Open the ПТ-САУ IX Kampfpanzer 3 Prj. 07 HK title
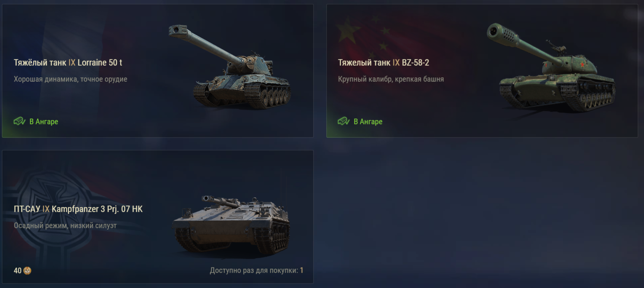Image resolution: width=644 pixels, height=288 pixels. point(78,209)
